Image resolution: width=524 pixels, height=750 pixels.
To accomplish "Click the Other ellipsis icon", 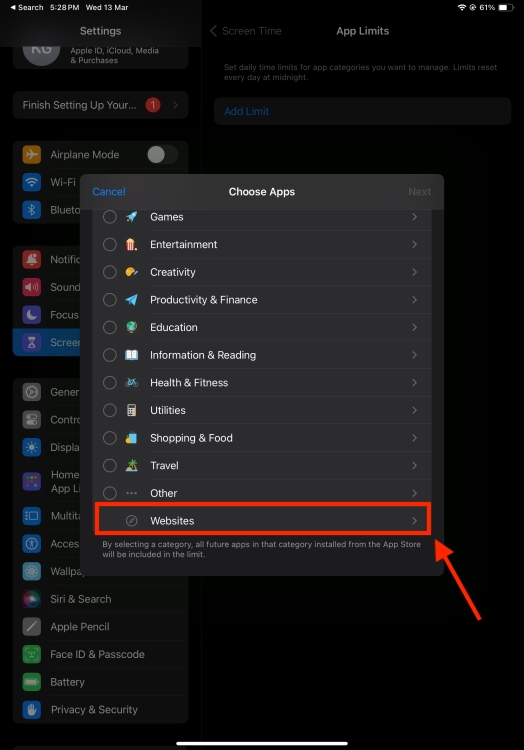I will 131,493.
